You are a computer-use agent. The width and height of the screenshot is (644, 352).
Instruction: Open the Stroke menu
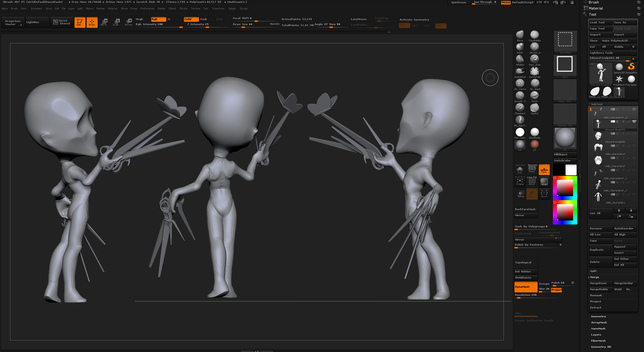(183, 8)
